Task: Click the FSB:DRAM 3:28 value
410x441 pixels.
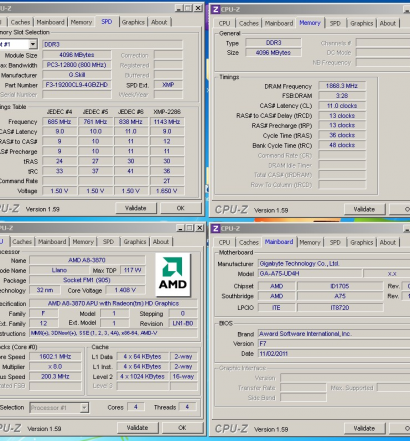Action: (x=342, y=96)
